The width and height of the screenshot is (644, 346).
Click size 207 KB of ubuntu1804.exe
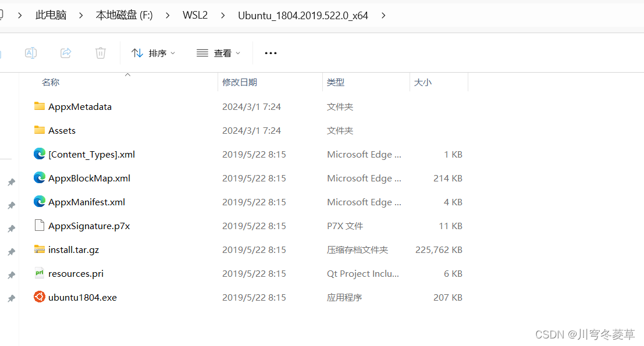448,297
